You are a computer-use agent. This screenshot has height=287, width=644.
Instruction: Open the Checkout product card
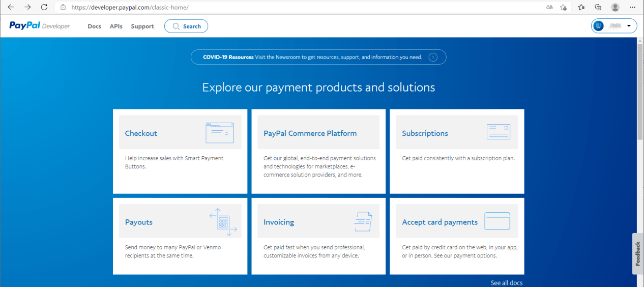click(x=180, y=151)
